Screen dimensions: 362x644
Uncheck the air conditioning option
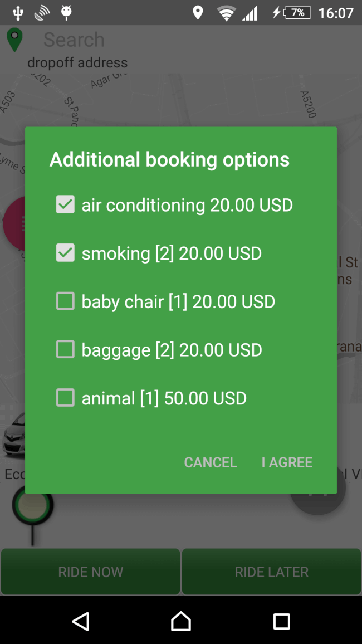(66, 205)
